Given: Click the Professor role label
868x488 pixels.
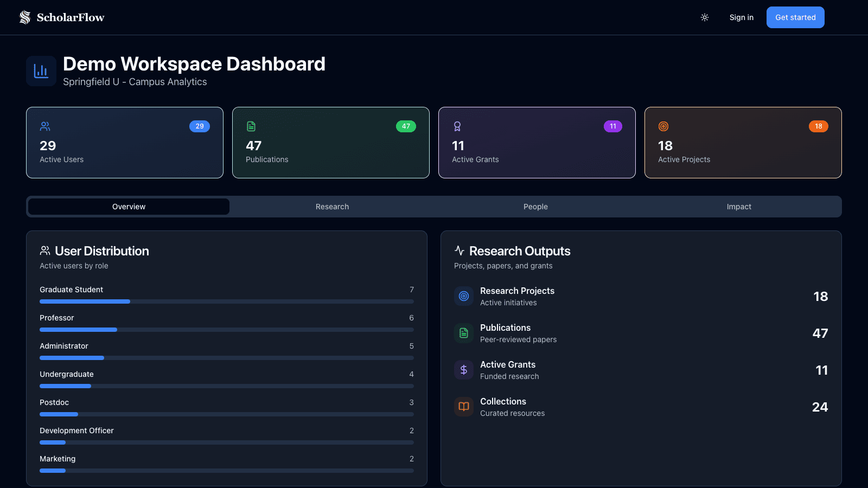Looking at the screenshot, I should point(57,318).
